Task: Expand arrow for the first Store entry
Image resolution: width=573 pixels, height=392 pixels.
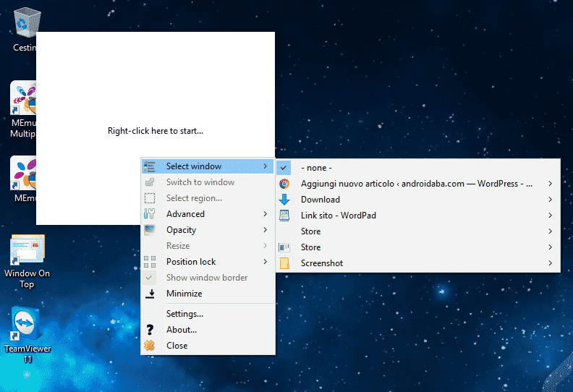Action: coord(551,231)
